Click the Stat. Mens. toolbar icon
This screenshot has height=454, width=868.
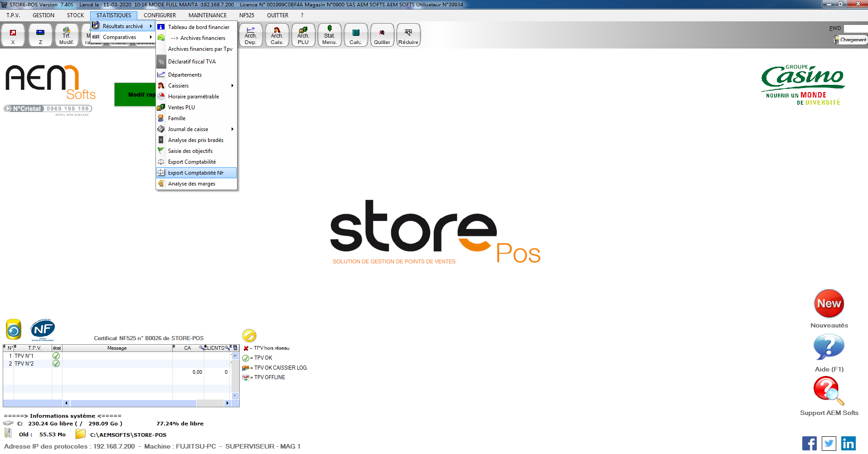330,35
